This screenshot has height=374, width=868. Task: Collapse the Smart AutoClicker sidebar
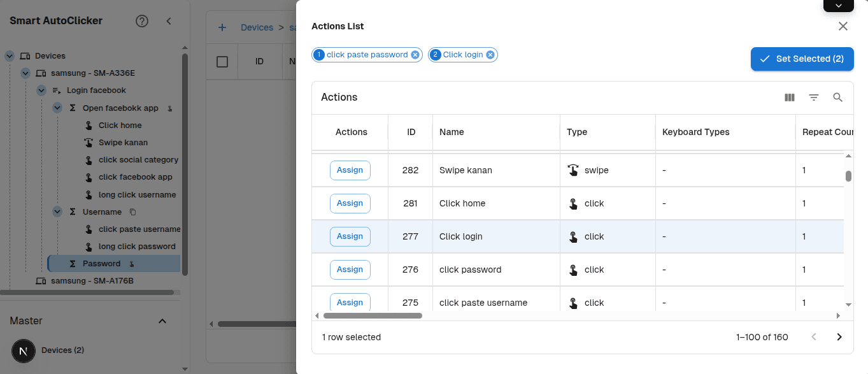(169, 21)
